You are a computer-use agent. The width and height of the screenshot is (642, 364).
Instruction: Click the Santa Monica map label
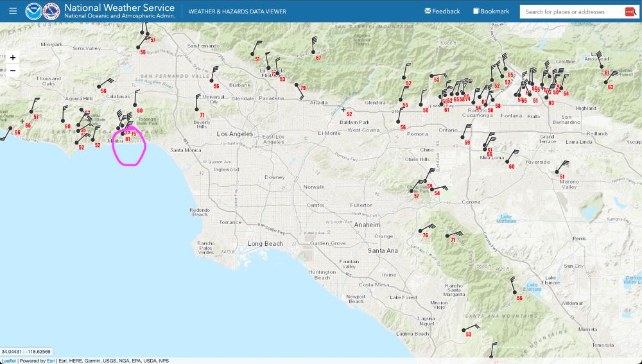click(186, 150)
